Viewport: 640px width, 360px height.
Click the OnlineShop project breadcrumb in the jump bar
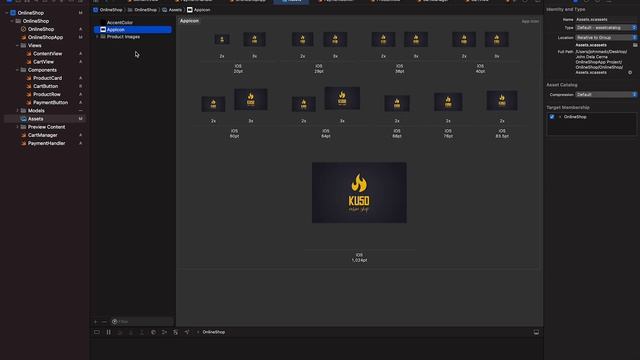click(108, 10)
